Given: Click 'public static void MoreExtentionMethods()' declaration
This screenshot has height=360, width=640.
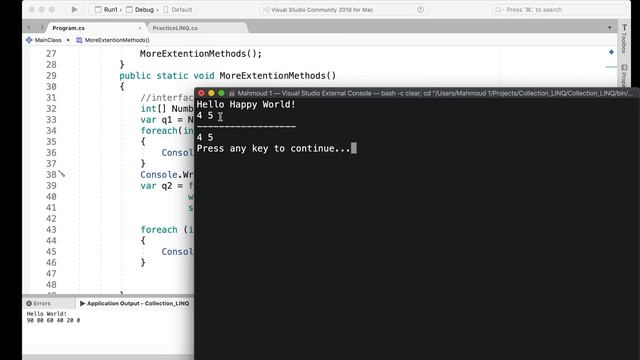Looking at the screenshot, I should click(228, 76).
